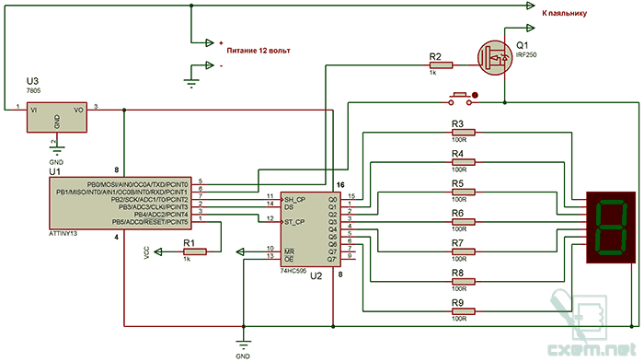Click the seven-segment LED display

611,228
